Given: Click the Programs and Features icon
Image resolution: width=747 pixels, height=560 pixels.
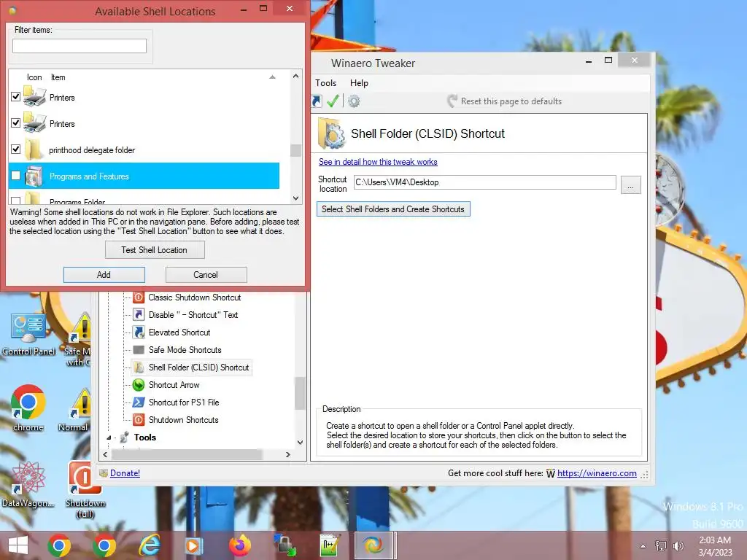Looking at the screenshot, I should 34,176.
